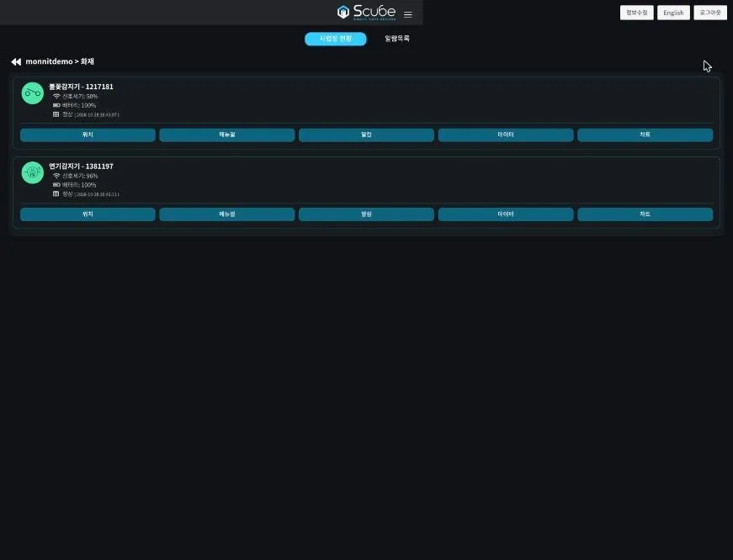The image size is (733, 560).
Task: Click the wifi icon for 연기감지기 signal
Action: click(x=56, y=176)
